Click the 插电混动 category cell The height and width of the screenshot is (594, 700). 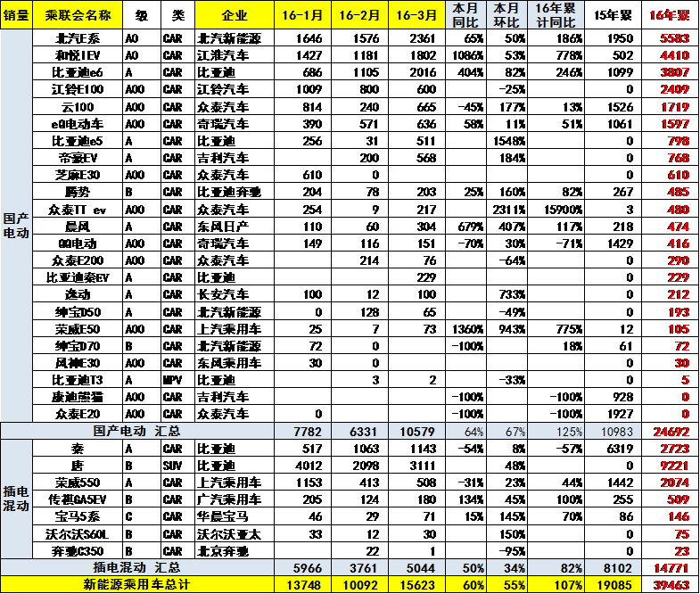pyautogui.click(x=16, y=499)
